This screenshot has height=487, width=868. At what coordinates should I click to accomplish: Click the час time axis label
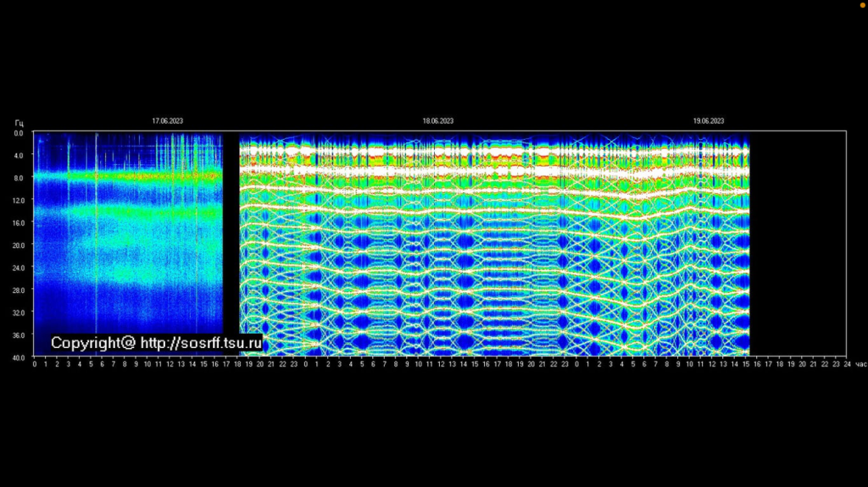click(860, 364)
